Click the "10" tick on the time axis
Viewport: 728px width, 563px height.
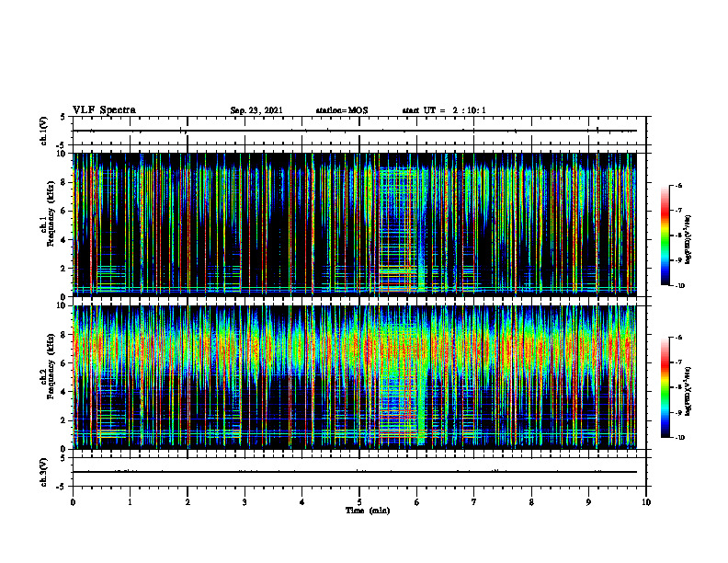(646, 502)
